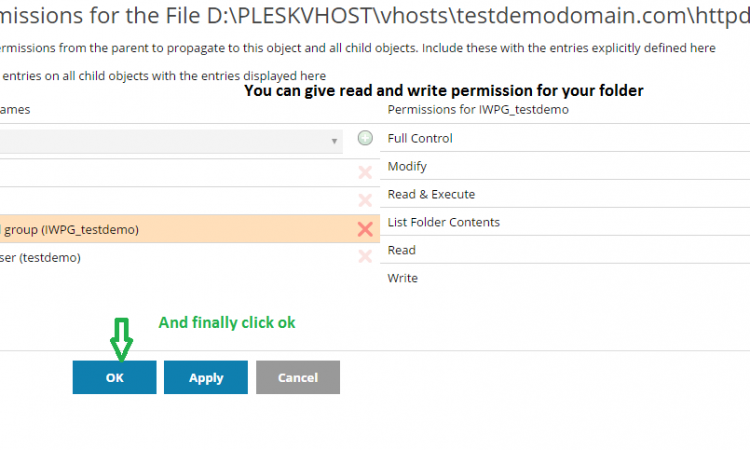Select the Read & Execute permission
The image size is (750, 450).
click(x=565, y=194)
